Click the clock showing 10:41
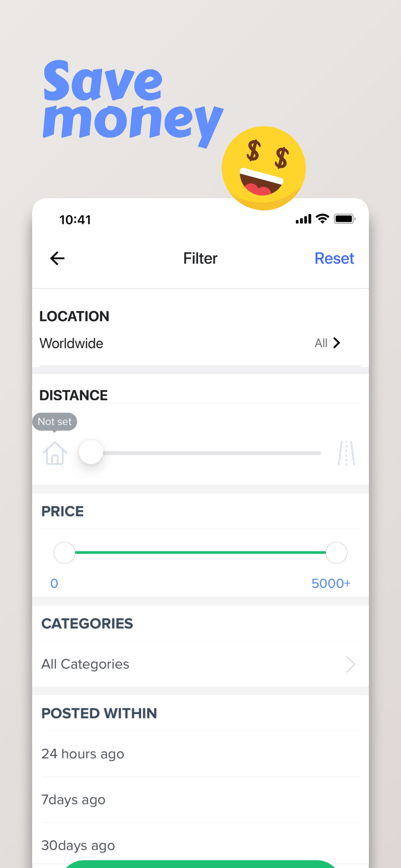401x868 pixels. pos(75,220)
